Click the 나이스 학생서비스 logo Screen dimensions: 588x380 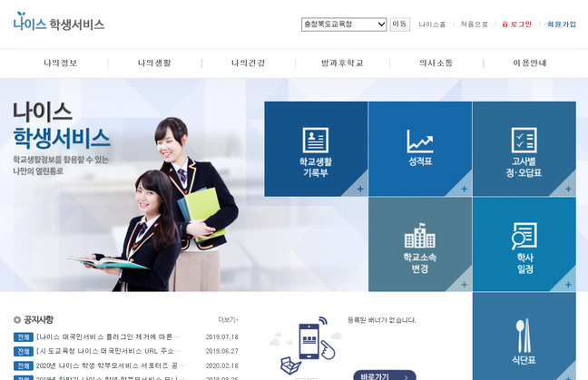coord(59,22)
